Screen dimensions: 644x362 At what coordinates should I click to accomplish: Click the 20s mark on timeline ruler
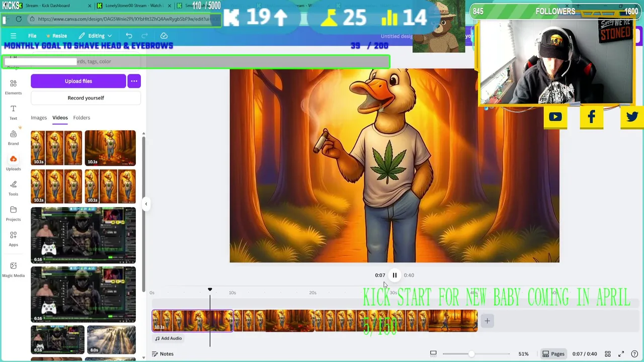(312, 293)
